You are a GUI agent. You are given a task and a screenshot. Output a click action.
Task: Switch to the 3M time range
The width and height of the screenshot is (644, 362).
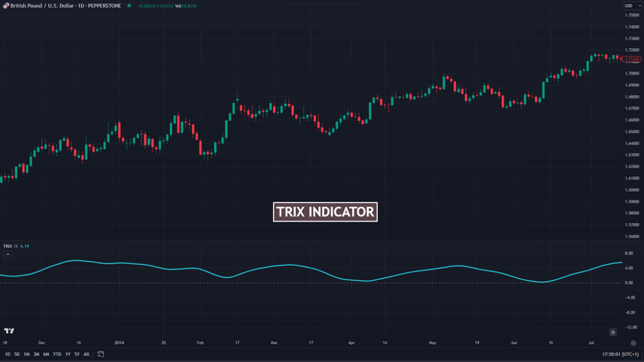(x=36, y=354)
